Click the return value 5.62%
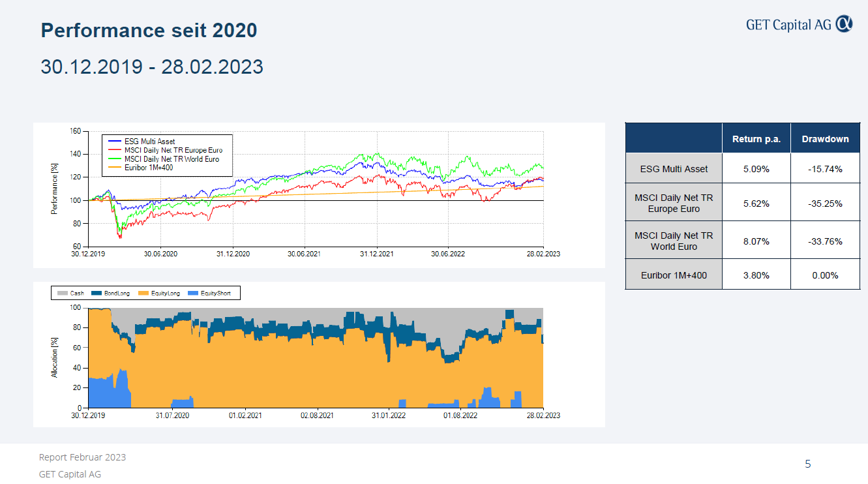This screenshot has width=868, height=484. (756, 204)
